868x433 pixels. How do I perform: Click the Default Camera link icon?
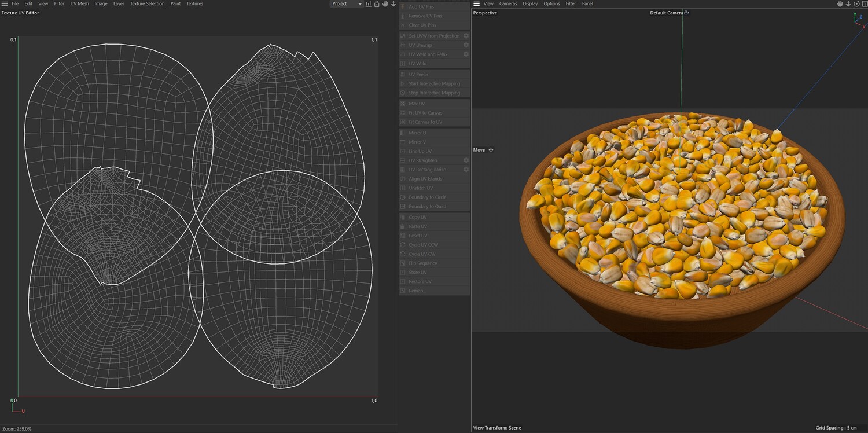point(686,12)
